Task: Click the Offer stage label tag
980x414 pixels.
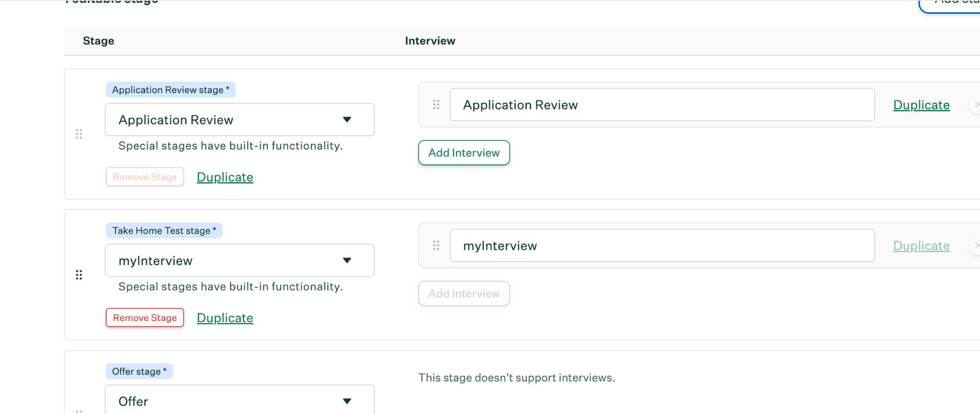Action: click(139, 371)
